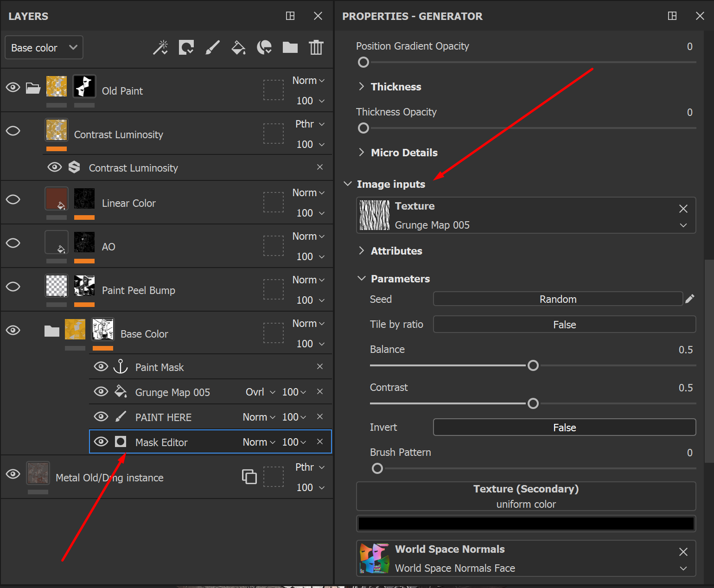Hide the Paint Peel Bump layer
This screenshot has width=714, height=588.
[13, 287]
